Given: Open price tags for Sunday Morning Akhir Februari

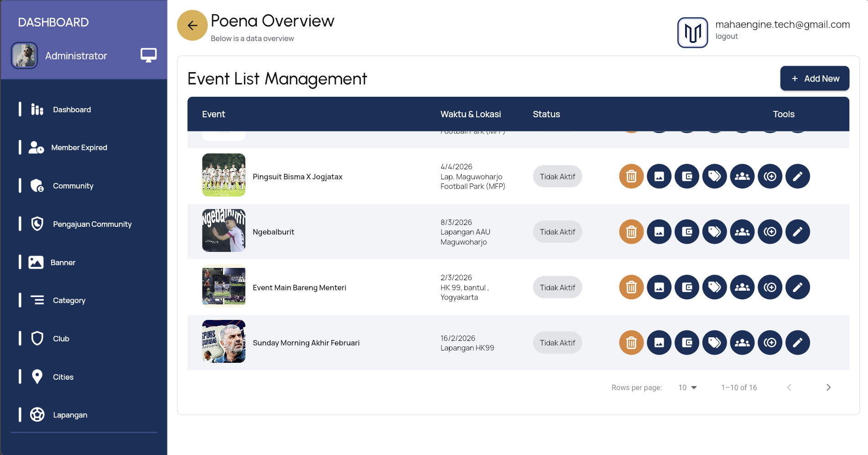Looking at the screenshot, I should pyautogui.click(x=715, y=342).
